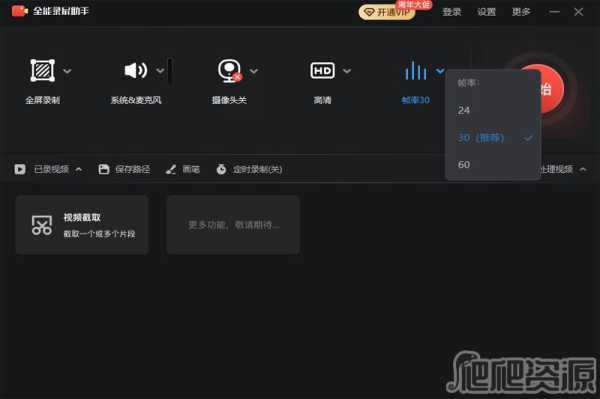This screenshot has width=600, height=399.
Task: Open the 开通VIP purchase button
Action: (387, 12)
